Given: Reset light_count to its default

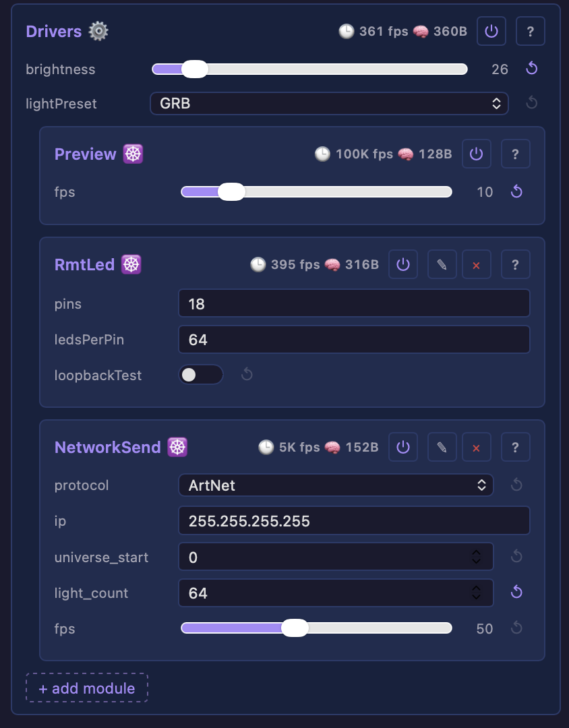Looking at the screenshot, I should (x=516, y=592).
